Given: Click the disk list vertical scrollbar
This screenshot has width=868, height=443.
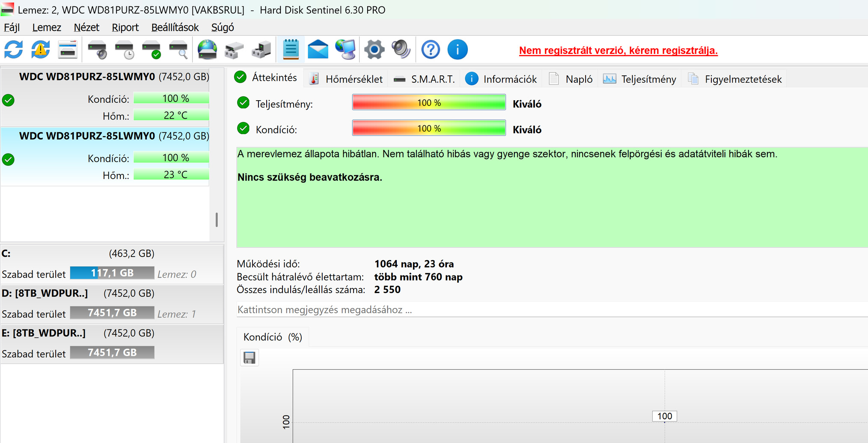Looking at the screenshot, I should 217,220.
